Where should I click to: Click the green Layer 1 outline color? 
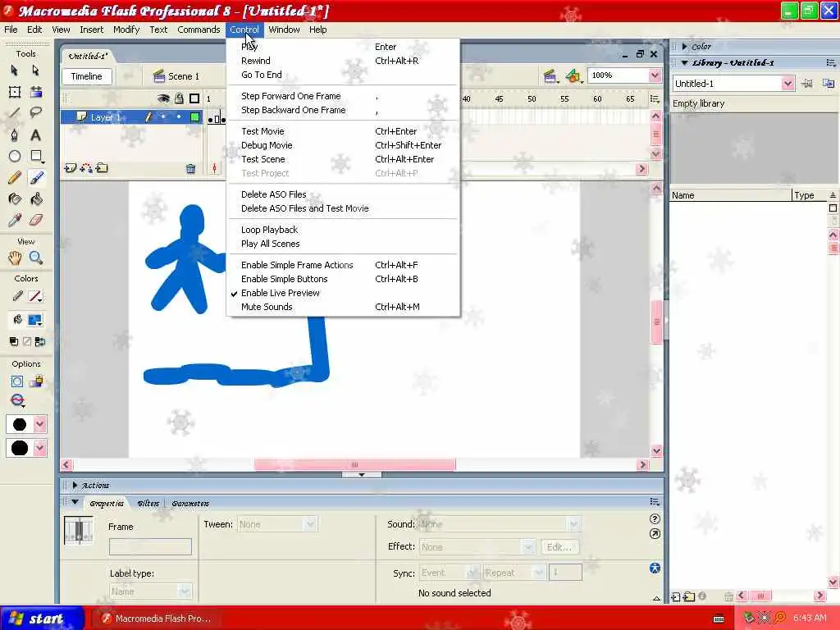[195, 116]
